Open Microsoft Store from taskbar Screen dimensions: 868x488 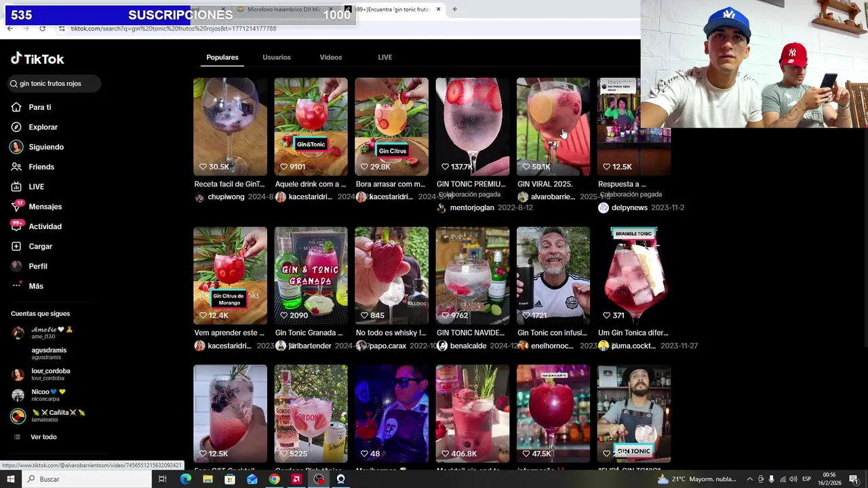pyautogui.click(x=230, y=479)
